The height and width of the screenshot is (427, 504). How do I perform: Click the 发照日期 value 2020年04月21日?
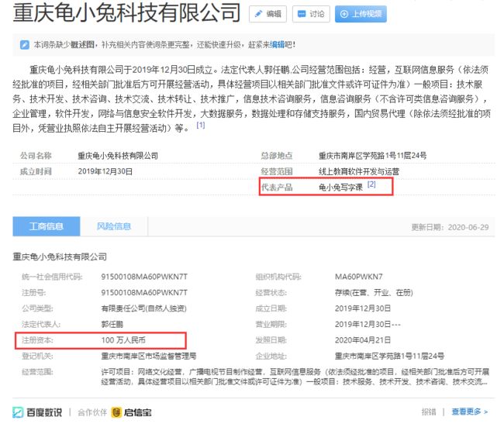[x=363, y=340]
